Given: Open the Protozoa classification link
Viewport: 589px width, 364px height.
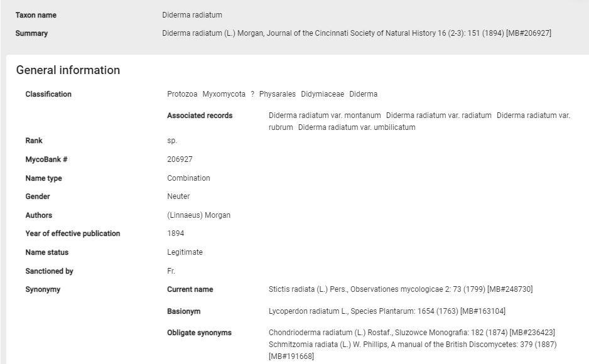Looking at the screenshot, I should pos(182,94).
